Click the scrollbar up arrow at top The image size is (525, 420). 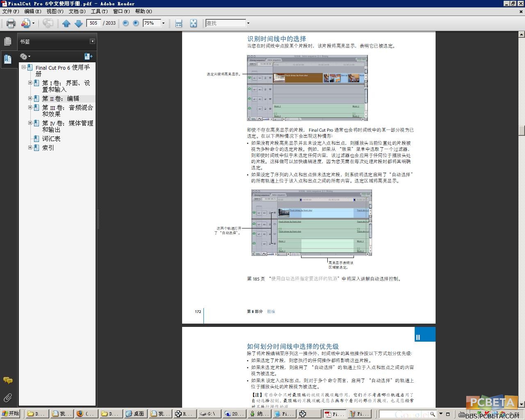click(x=522, y=35)
